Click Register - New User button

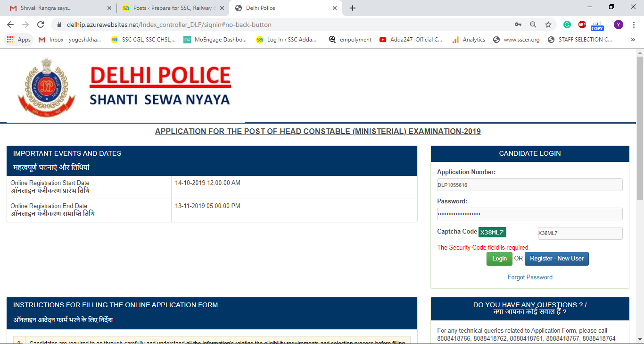557,259
